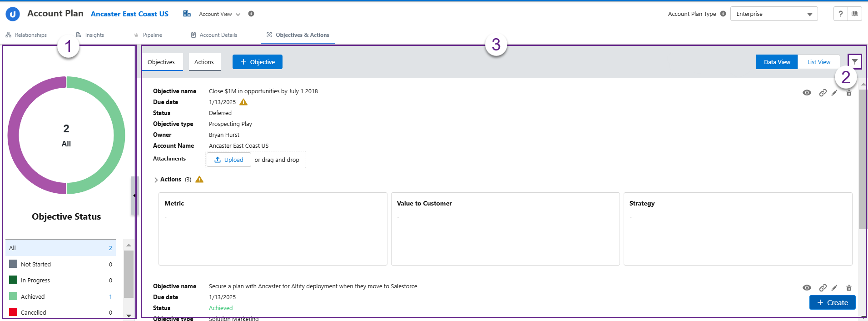Open the Relationships tab

pyautogui.click(x=26, y=35)
